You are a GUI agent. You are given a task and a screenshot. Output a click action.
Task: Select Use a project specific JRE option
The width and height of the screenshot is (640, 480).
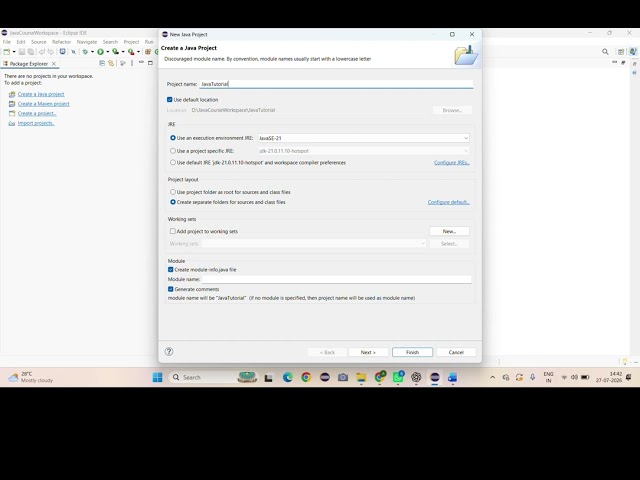click(173, 151)
